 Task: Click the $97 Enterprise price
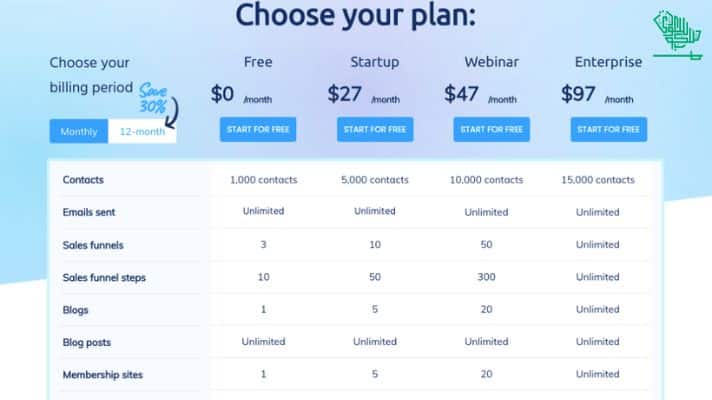[578, 94]
